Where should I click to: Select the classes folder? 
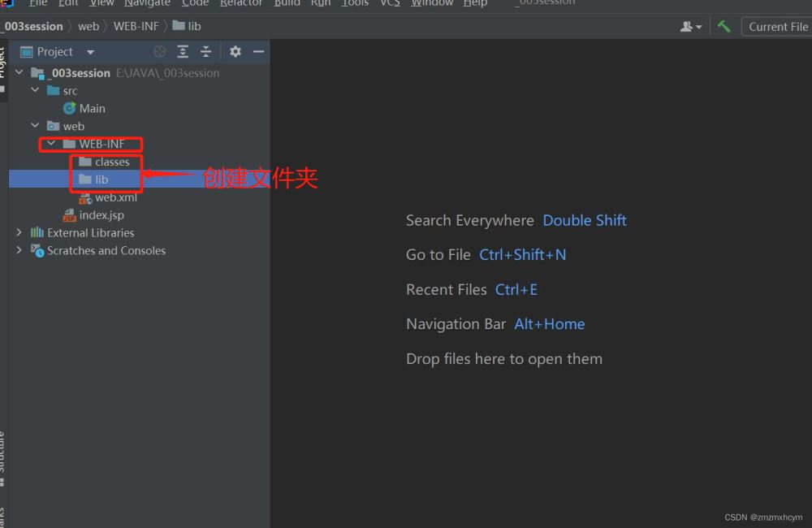[111, 162]
